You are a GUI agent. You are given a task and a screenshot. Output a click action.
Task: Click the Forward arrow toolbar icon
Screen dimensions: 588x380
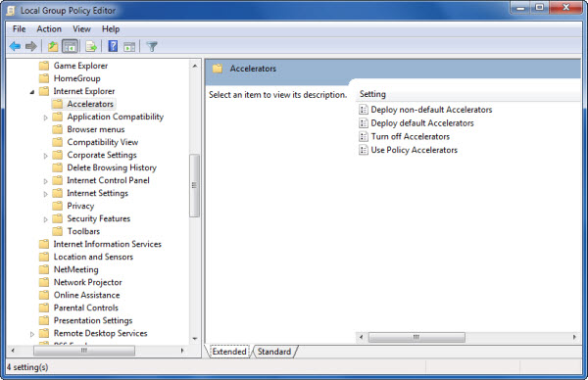[x=31, y=46]
